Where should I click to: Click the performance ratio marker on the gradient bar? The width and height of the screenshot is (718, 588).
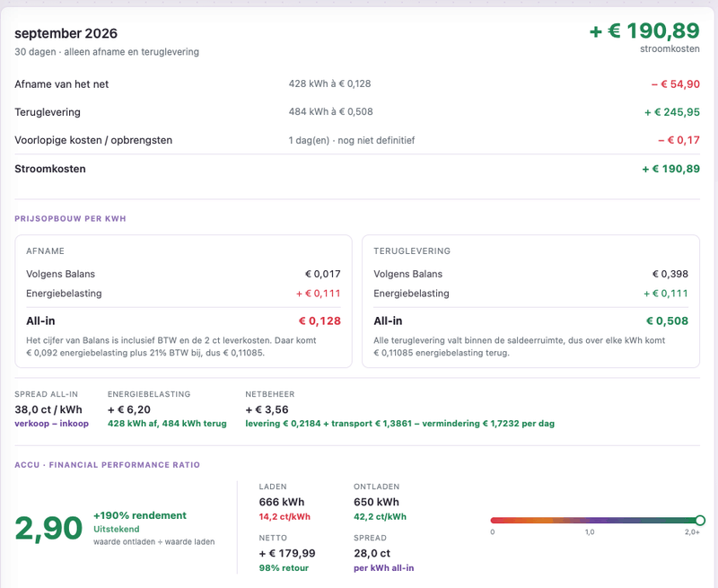tap(700, 521)
